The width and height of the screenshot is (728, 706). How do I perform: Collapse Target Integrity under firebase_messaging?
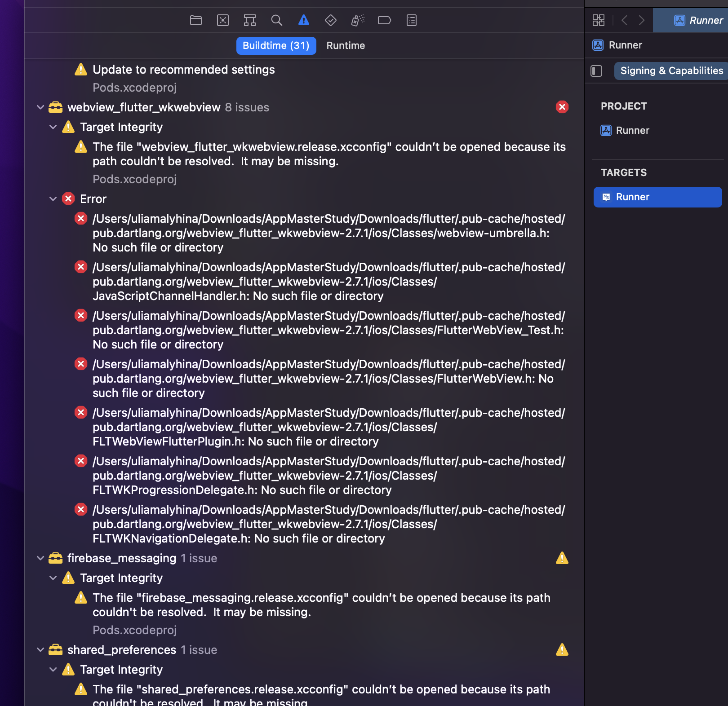53,578
